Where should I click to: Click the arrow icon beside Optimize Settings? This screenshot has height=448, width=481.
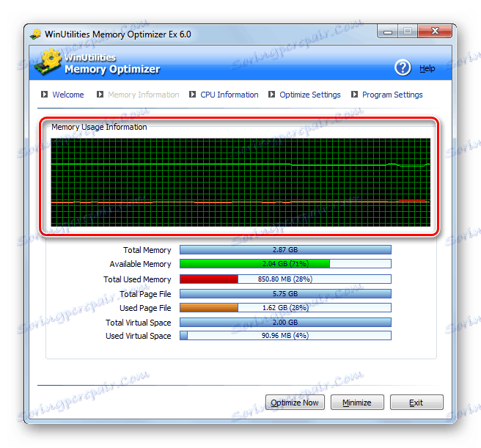point(271,94)
